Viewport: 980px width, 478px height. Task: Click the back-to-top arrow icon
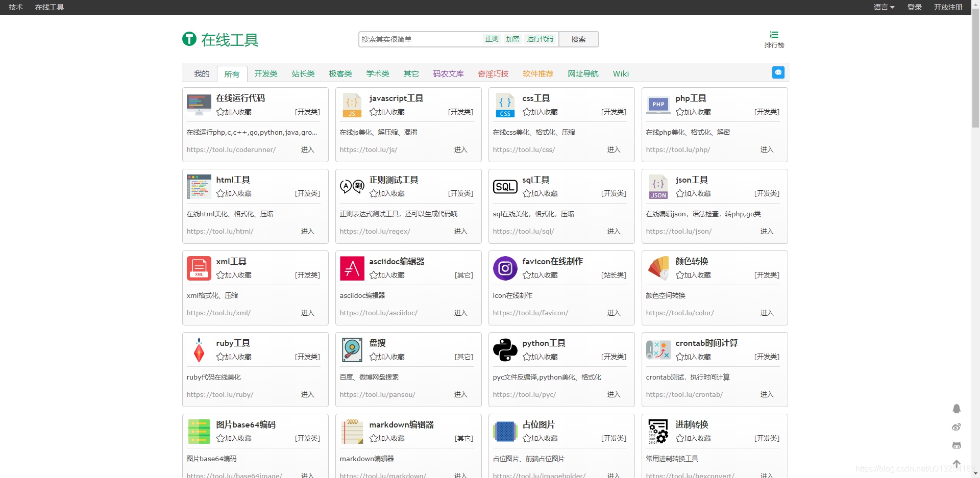point(957,464)
